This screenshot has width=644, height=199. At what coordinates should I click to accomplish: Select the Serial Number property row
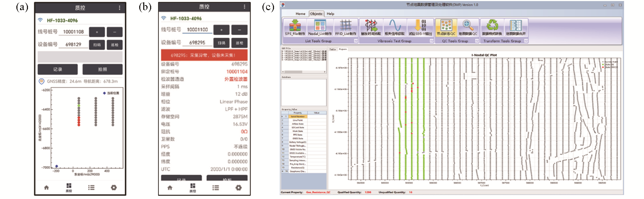[x=298, y=116]
